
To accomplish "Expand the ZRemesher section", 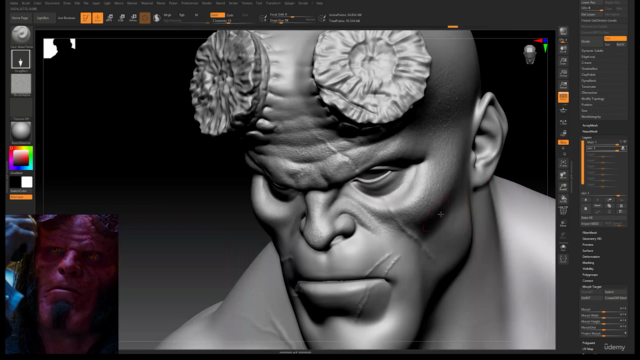I will [x=589, y=93].
